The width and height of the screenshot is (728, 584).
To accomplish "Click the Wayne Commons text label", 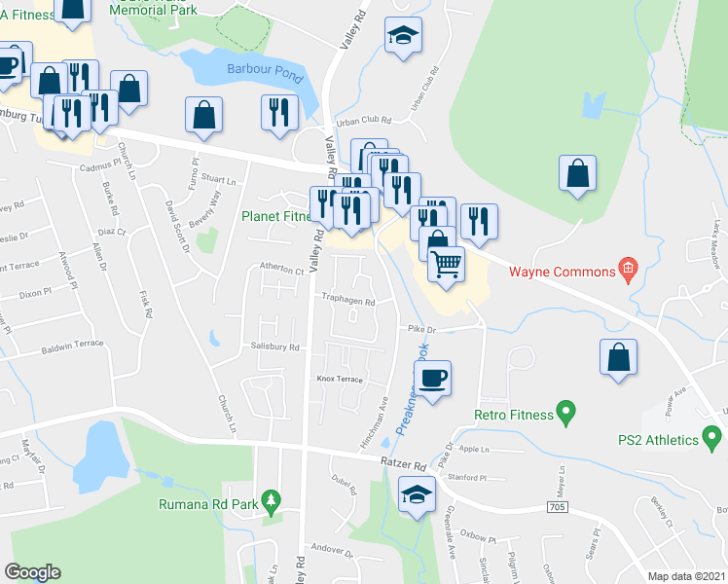I will coord(563,272).
